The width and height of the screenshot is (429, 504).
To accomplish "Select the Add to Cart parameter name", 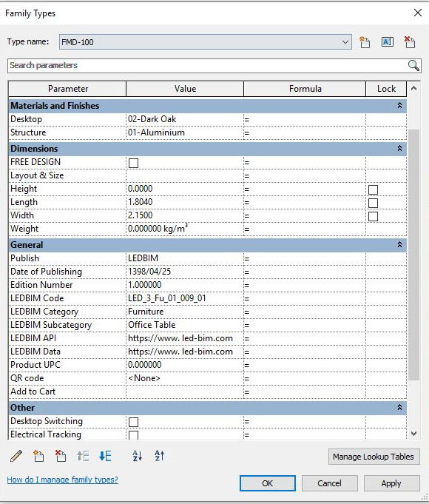I will [x=33, y=392].
